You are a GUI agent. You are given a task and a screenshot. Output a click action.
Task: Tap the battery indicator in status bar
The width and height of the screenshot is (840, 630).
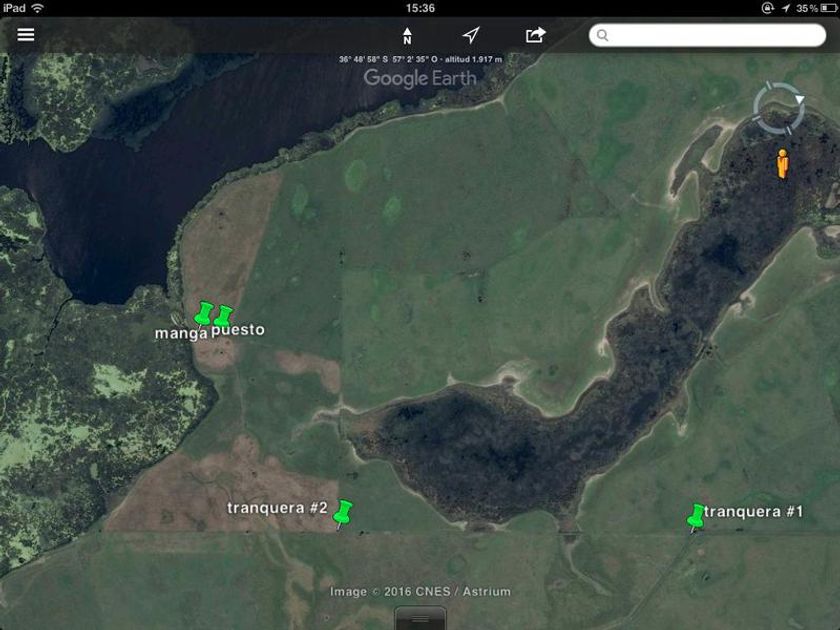tap(822, 8)
